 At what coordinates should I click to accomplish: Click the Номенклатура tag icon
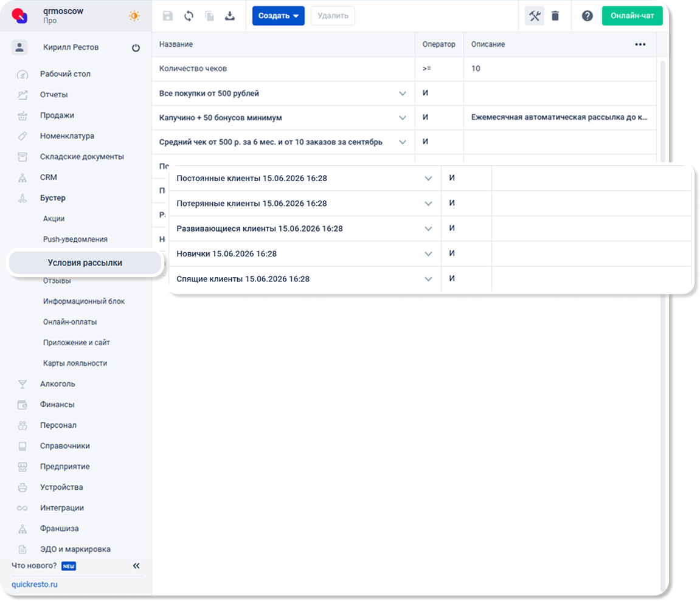[23, 136]
